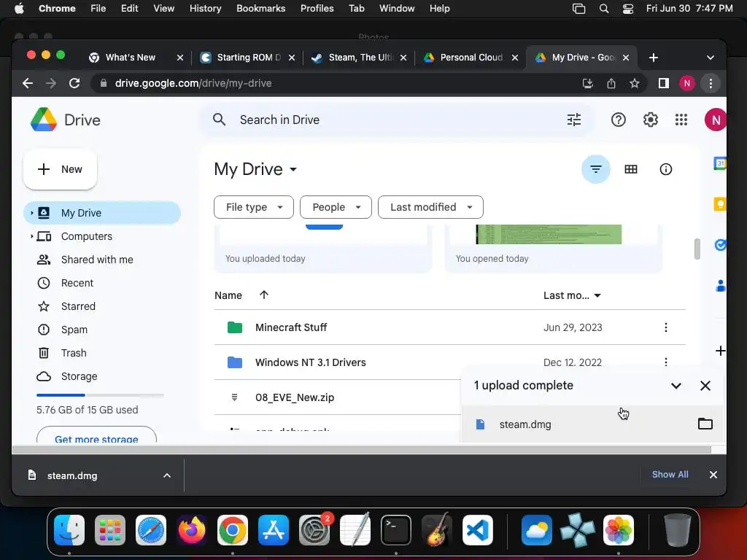Click the Chrome address bar URL
Image resolution: width=747 pixels, height=560 pixels.
coord(193,83)
